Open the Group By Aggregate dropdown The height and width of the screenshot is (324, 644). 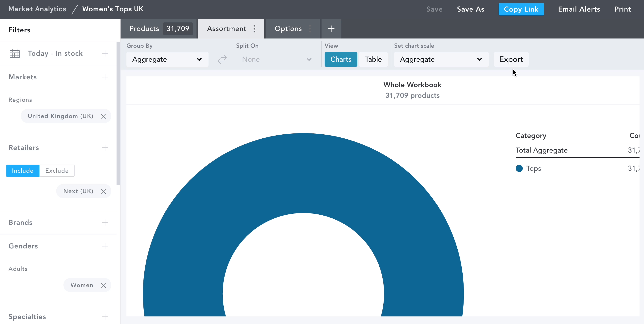tap(167, 60)
